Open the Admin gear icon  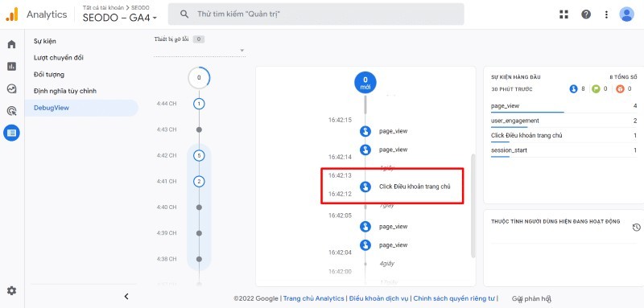(11, 291)
